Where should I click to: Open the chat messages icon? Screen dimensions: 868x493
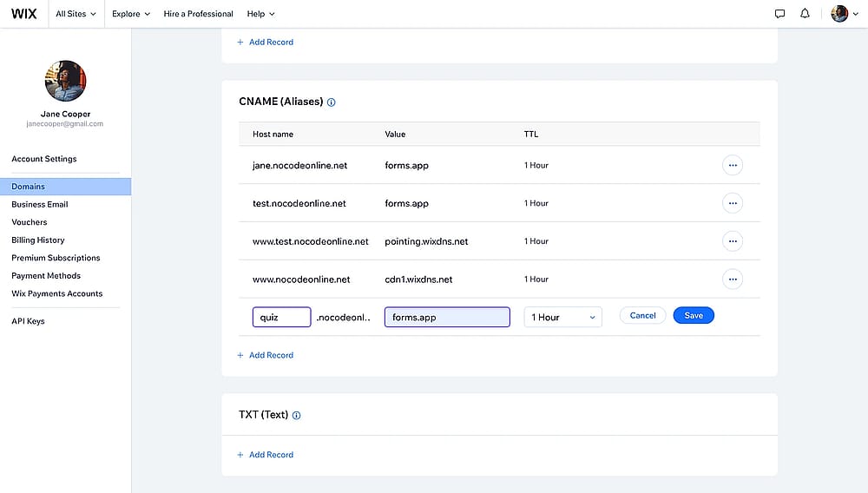(x=779, y=14)
